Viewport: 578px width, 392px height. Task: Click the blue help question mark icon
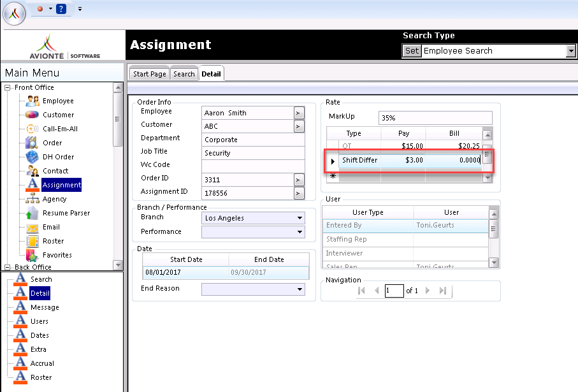(x=61, y=9)
